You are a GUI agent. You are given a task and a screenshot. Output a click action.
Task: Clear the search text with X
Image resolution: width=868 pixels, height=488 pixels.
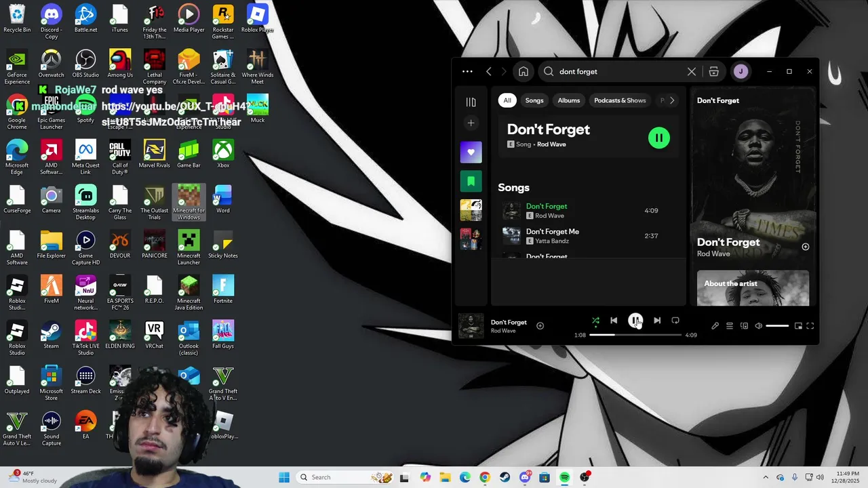[692, 71]
